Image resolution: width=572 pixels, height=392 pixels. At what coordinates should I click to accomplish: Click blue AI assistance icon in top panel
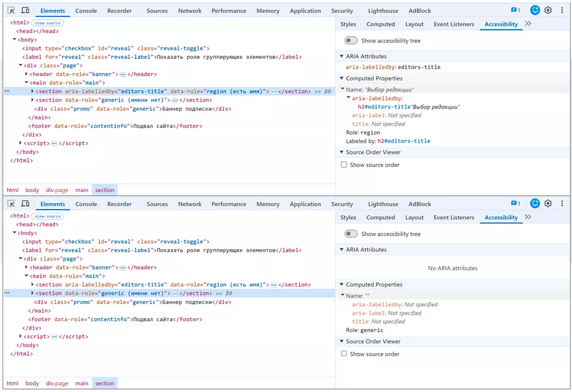click(x=535, y=10)
